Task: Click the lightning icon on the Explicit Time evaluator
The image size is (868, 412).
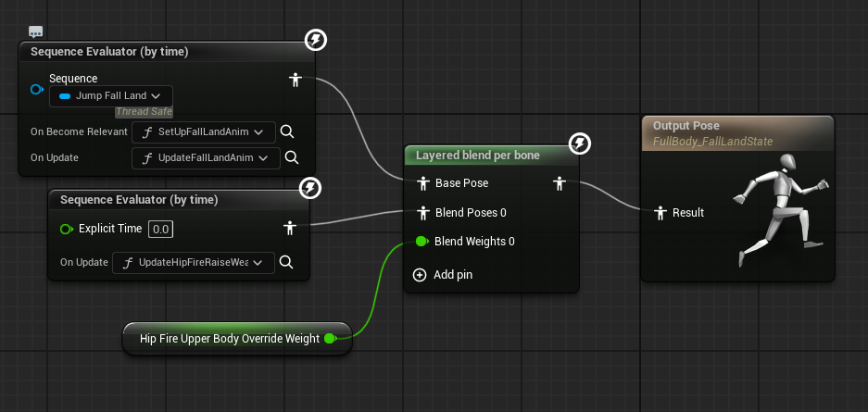Action: click(312, 189)
